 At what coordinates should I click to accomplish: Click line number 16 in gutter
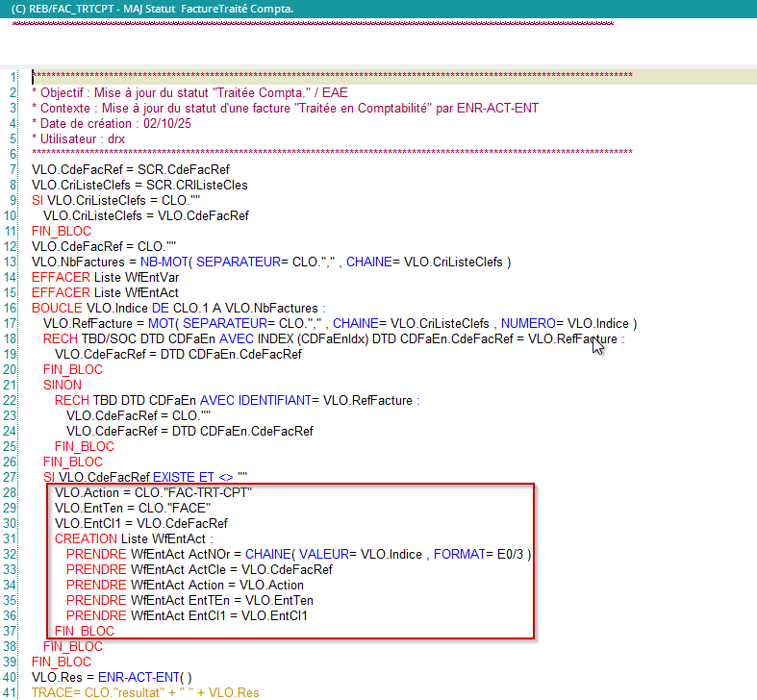pyautogui.click(x=12, y=308)
